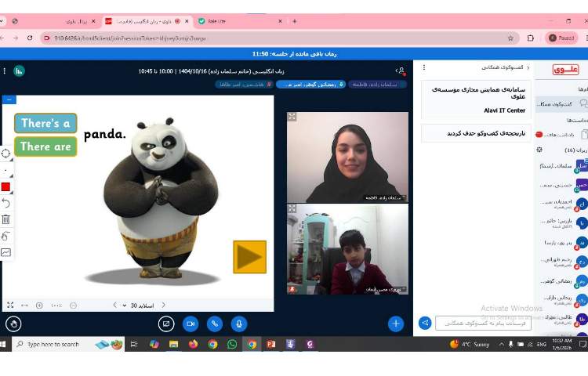This screenshot has width=588, height=376.
Task: Open user management gear icon
Action: [539, 150]
